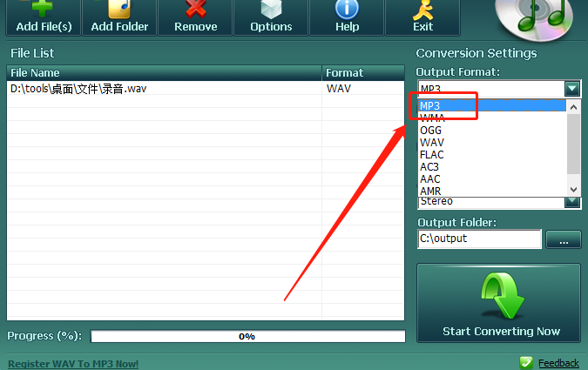
Task: Open the Feedback link
Action: tap(558, 363)
